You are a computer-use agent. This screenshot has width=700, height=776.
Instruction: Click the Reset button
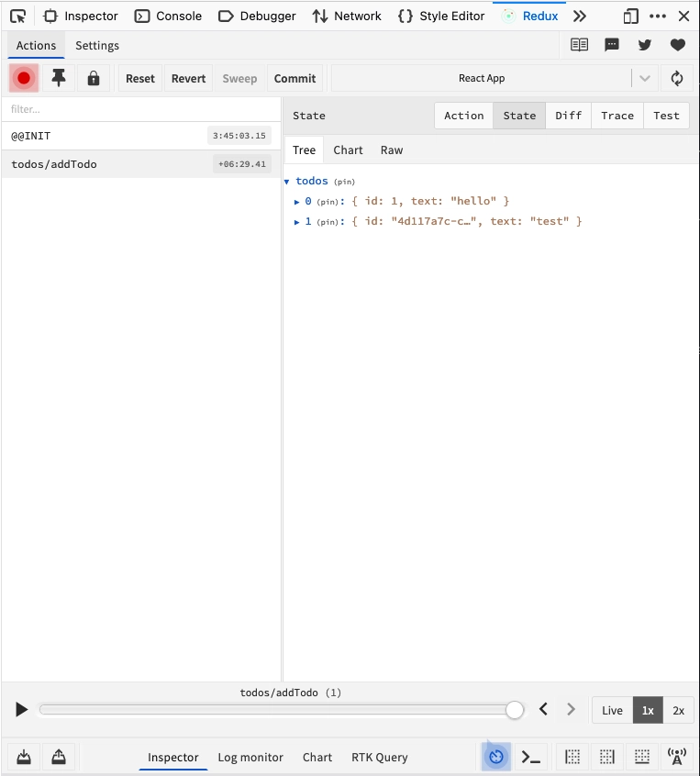[140, 78]
